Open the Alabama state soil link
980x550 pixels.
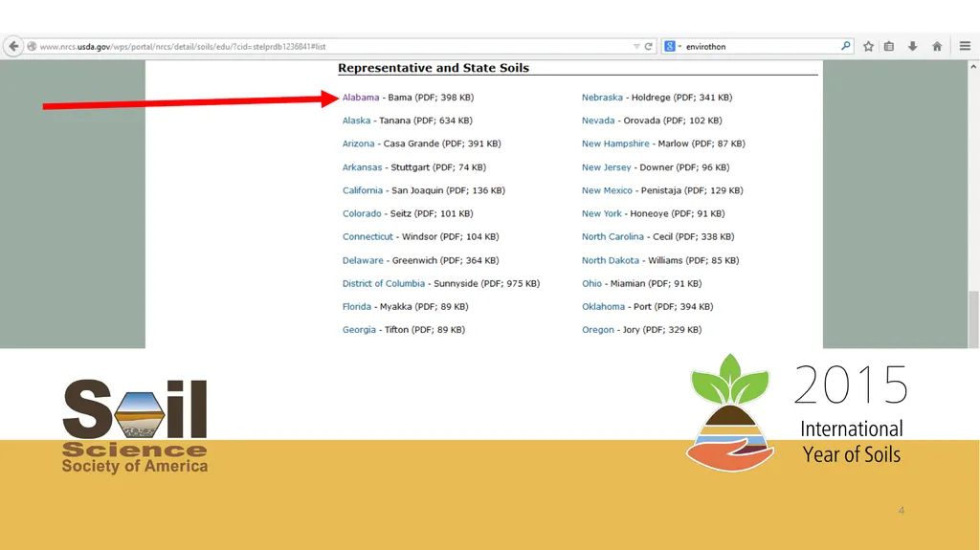[361, 98]
